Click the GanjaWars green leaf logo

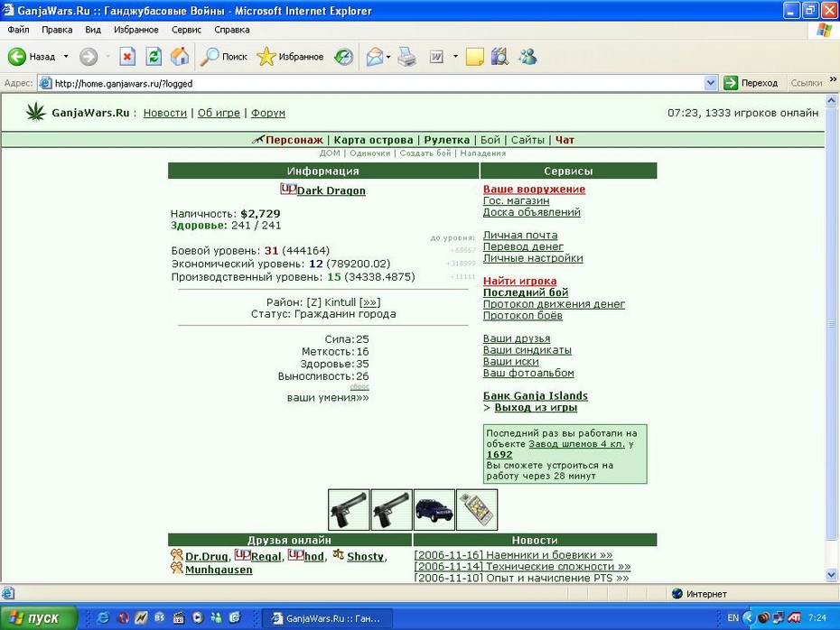36,112
